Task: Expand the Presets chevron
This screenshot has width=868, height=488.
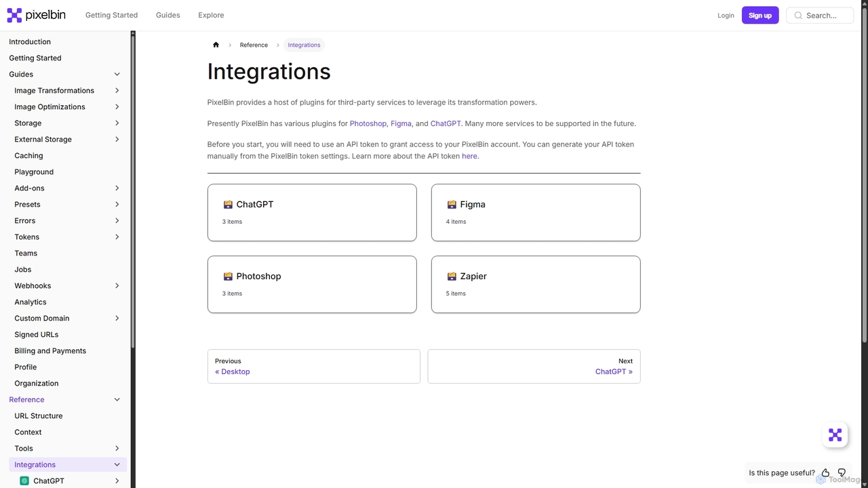Action: click(x=117, y=205)
